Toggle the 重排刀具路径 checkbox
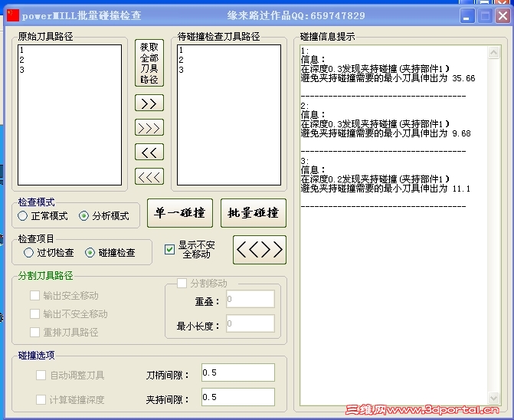This screenshot has height=420, width=514. pos(34,332)
